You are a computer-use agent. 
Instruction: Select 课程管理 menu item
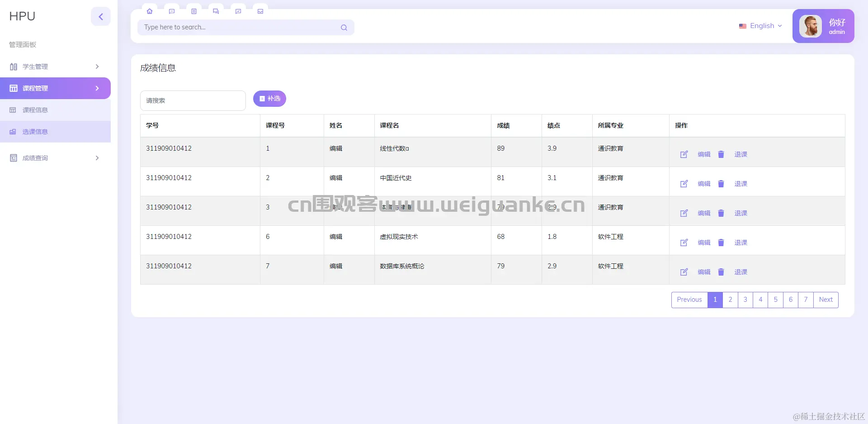(x=55, y=88)
